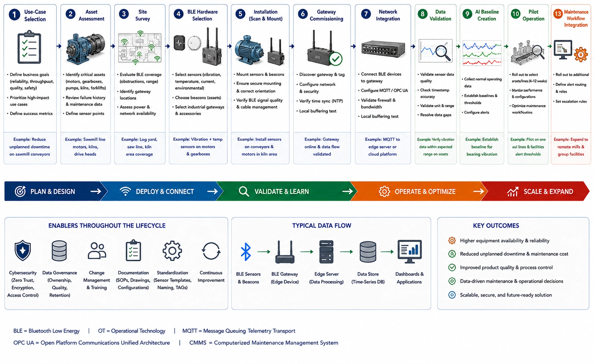This screenshot has width=594, height=364.
Task: Click the KEY OUTCOMES heading
Action: click(x=496, y=226)
